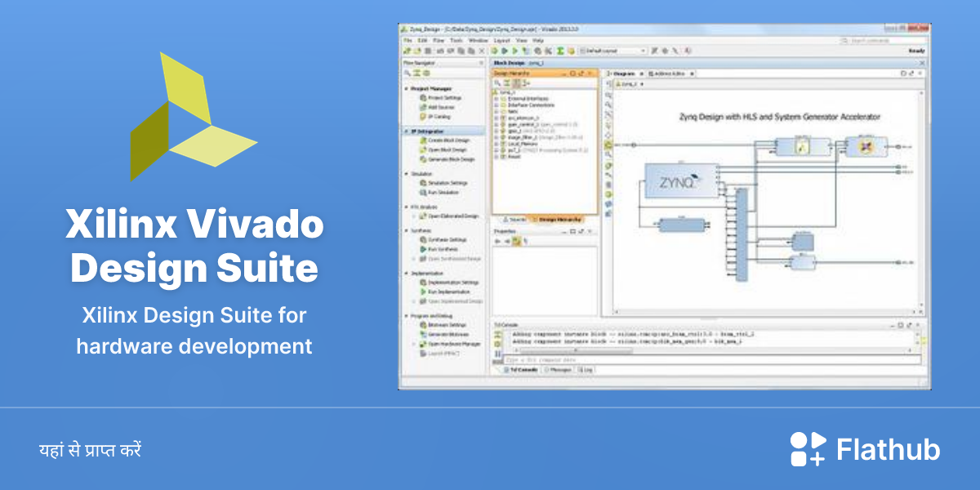The width and height of the screenshot is (980, 490).
Task: Open Bitstream Settings
Action: coord(443,325)
